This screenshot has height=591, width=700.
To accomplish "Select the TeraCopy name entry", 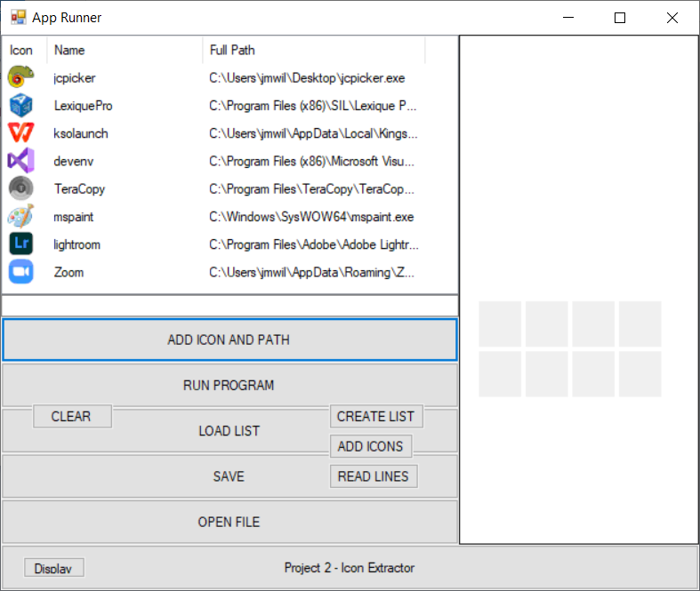I will [x=79, y=189].
